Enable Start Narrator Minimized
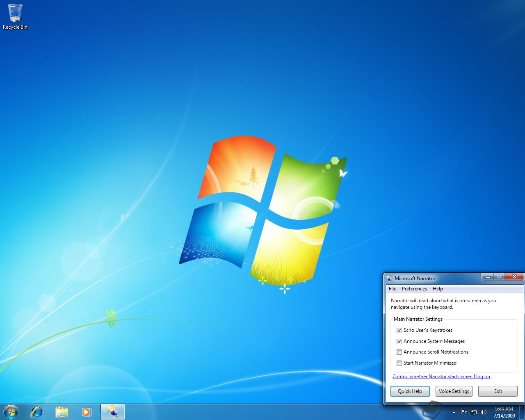Viewport: 525px width, 420px height. tap(399, 363)
